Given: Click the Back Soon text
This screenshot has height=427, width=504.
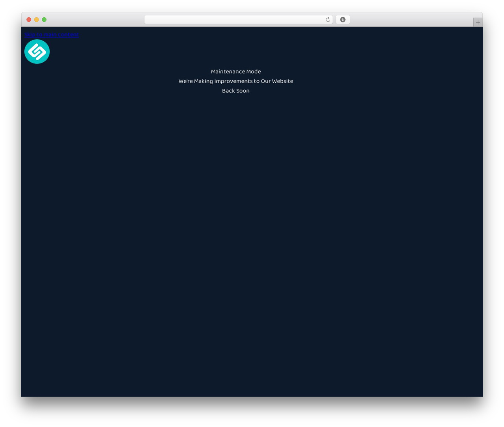Looking at the screenshot, I should pos(236,91).
